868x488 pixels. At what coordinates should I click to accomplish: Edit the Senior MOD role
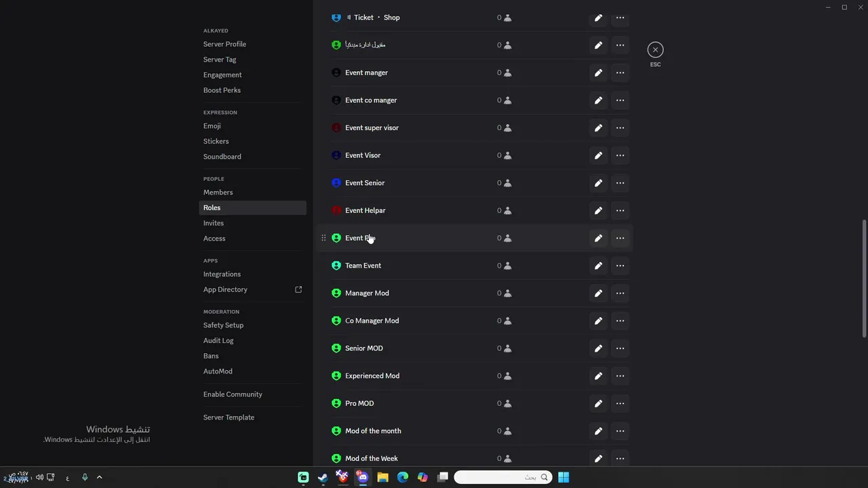[x=598, y=348]
